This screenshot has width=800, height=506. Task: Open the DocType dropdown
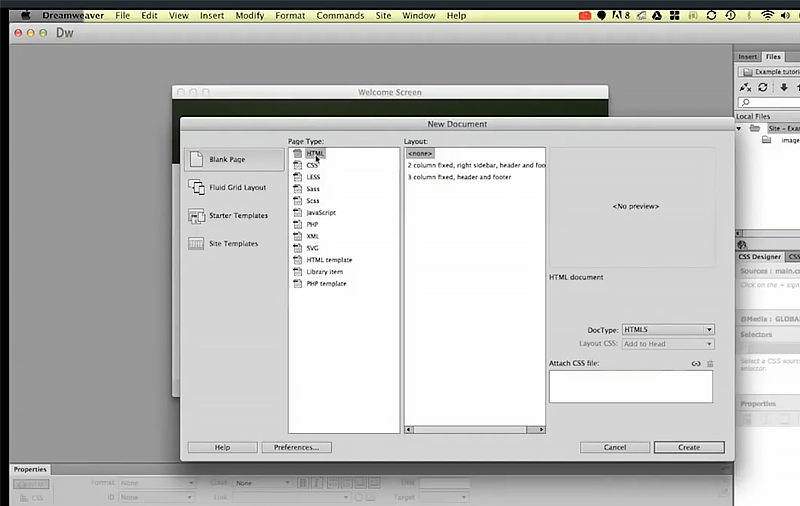pos(668,330)
